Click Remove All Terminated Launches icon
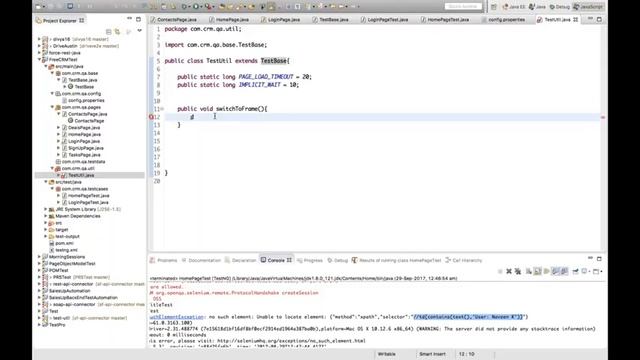 (518, 271)
